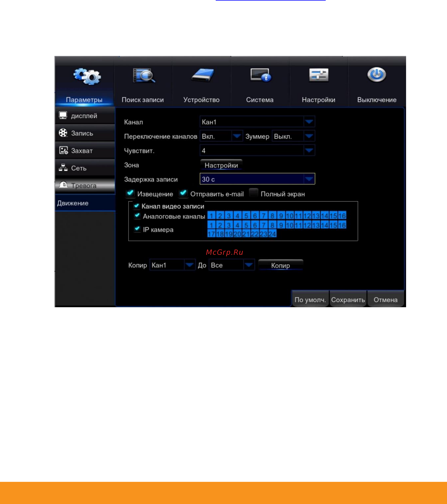The image size is (447, 504).
Task: Expand the Чувствит. sensitivity dropdown
Action: tap(257, 150)
